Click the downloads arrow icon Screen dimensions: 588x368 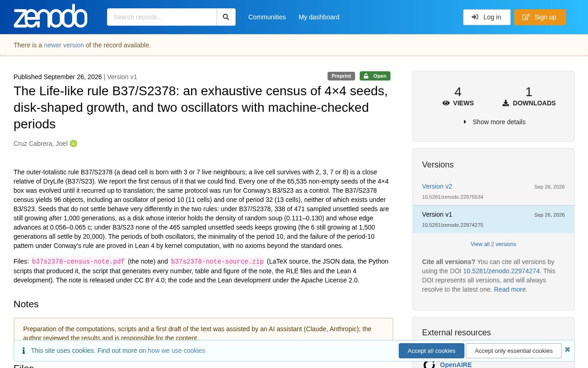[506, 103]
